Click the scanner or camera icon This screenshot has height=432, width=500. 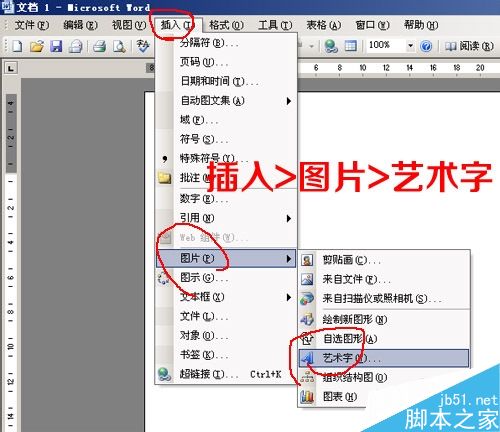(x=307, y=299)
